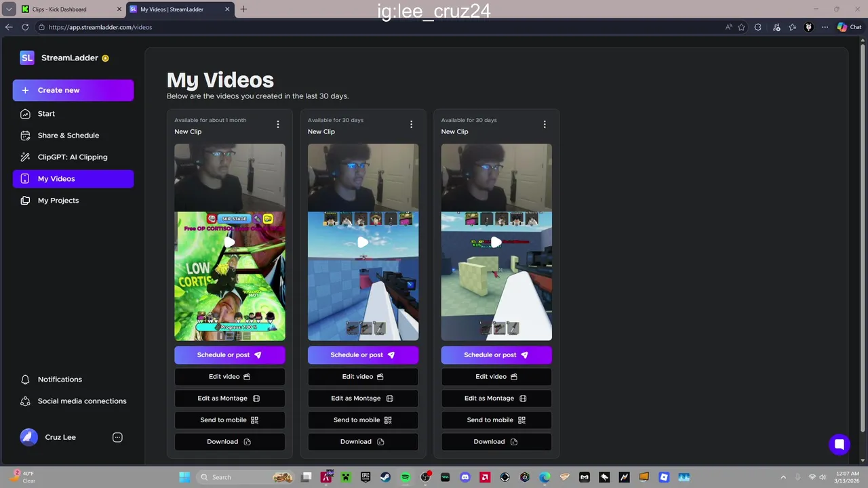Open a new browser tab

pyautogui.click(x=243, y=9)
